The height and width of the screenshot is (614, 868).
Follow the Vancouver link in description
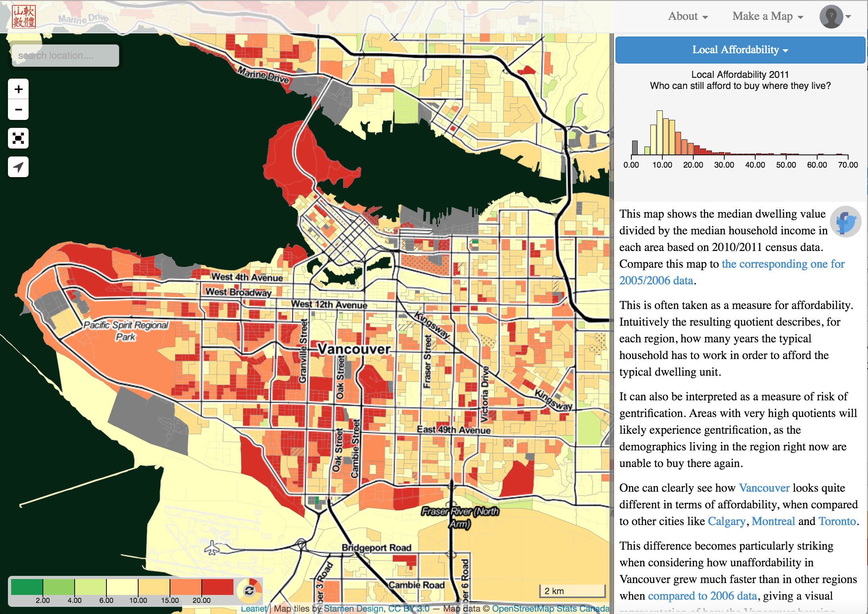tap(764, 488)
